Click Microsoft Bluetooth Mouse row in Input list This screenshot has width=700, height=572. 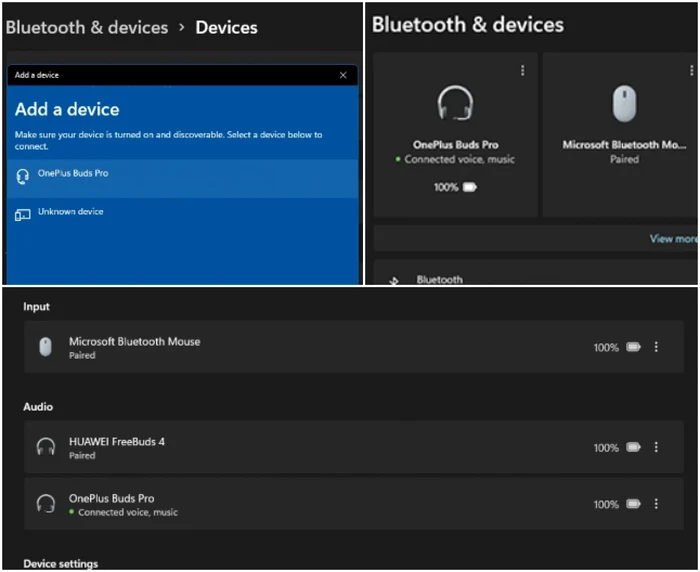pyautogui.click(x=354, y=347)
